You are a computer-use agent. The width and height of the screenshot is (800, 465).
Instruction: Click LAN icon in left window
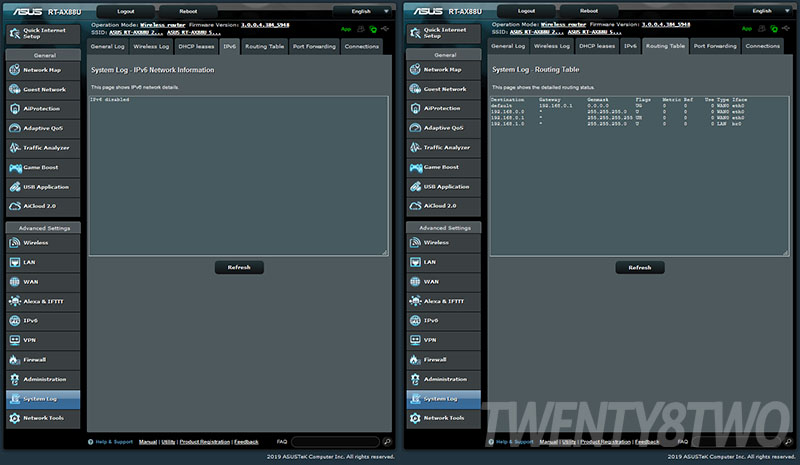[15, 262]
